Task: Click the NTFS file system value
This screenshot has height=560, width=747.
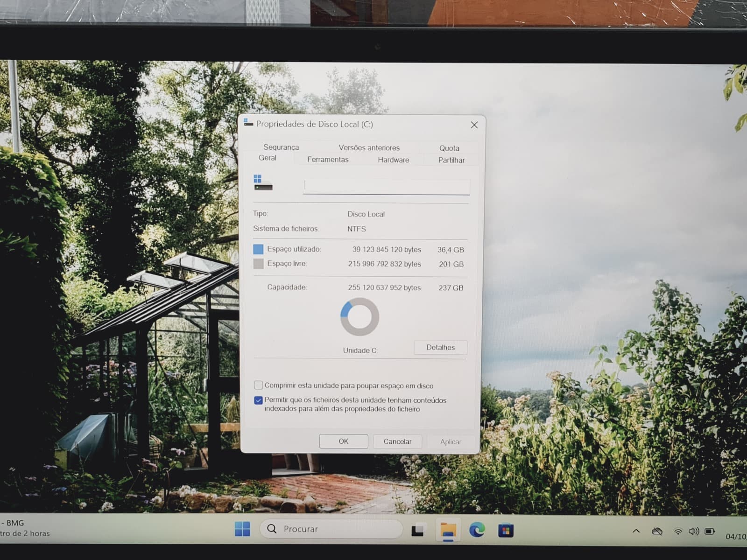Action: pyautogui.click(x=357, y=229)
